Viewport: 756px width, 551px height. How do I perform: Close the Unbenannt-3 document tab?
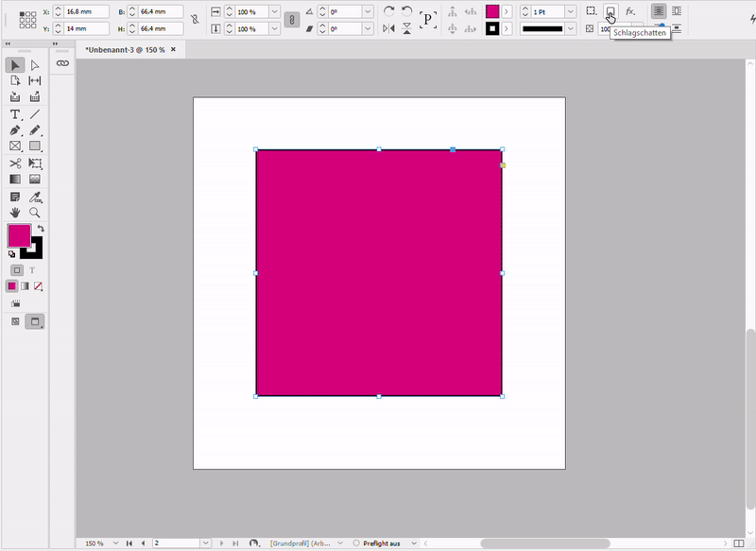click(x=173, y=49)
